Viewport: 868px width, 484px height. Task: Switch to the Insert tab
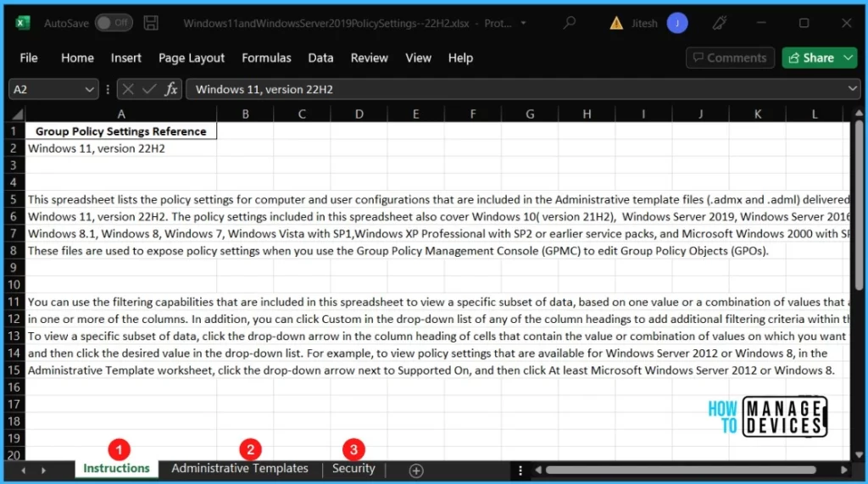[x=125, y=58]
